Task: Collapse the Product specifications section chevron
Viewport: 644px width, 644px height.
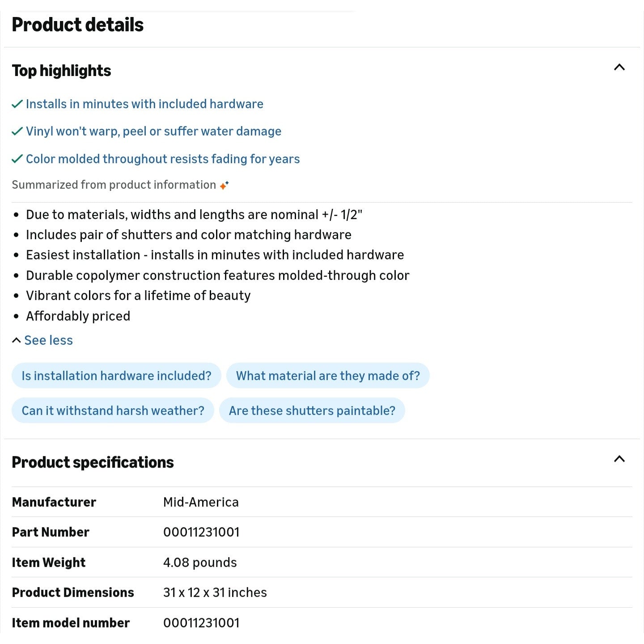Action: click(619, 459)
